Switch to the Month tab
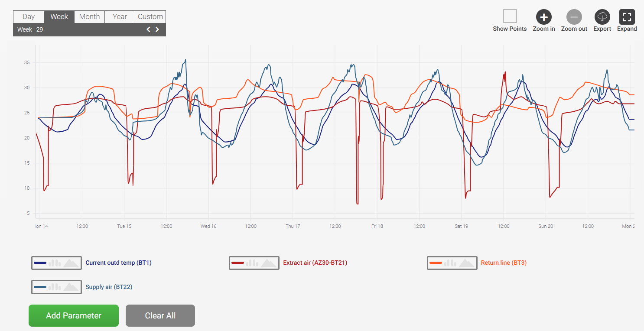The height and width of the screenshot is (331, 644). [90, 16]
